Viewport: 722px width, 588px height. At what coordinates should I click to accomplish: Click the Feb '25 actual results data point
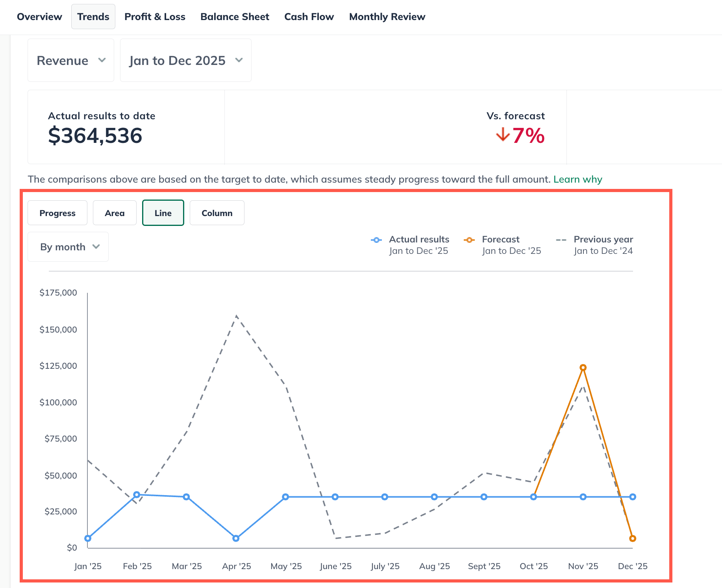pyautogui.click(x=137, y=495)
